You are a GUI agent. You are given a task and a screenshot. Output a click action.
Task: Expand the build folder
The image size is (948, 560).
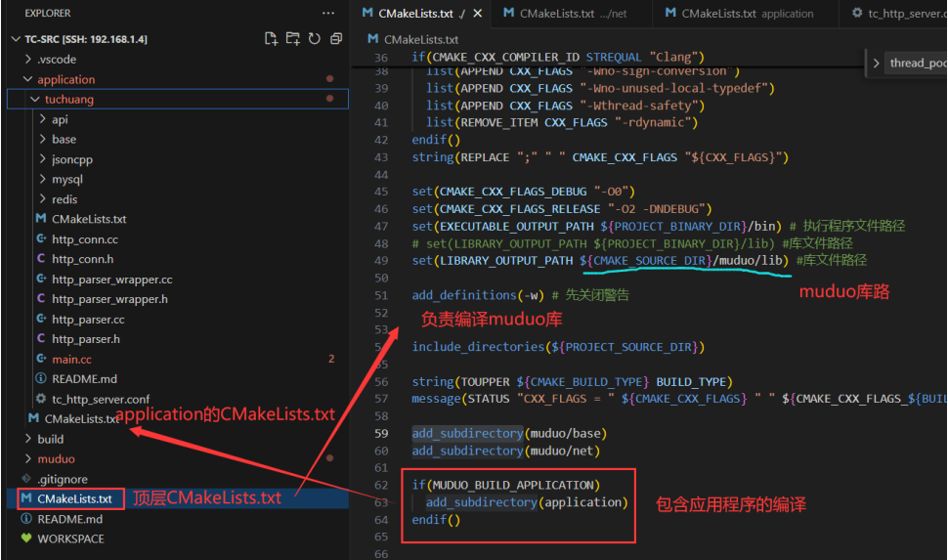pyautogui.click(x=27, y=439)
